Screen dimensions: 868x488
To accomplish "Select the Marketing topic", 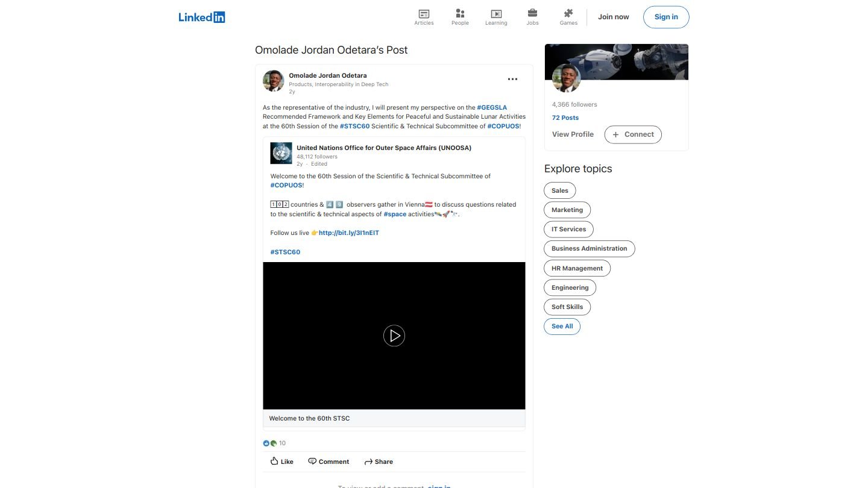I will pyautogui.click(x=567, y=210).
